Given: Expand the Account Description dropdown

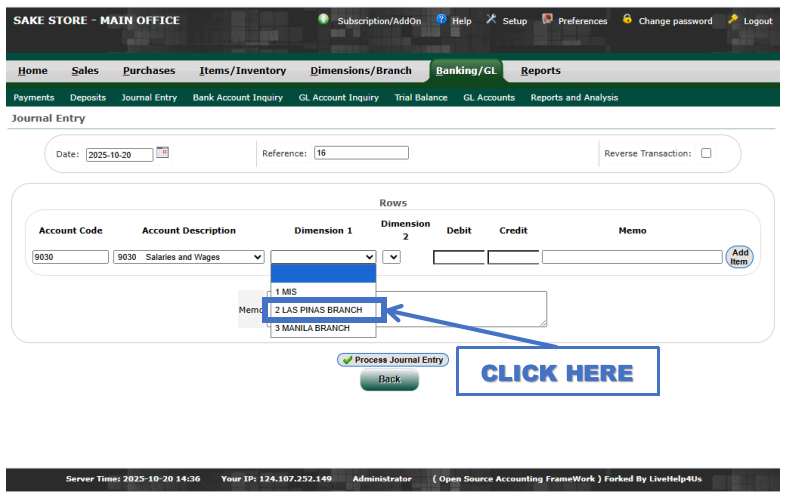Looking at the screenshot, I should pos(189,257).
